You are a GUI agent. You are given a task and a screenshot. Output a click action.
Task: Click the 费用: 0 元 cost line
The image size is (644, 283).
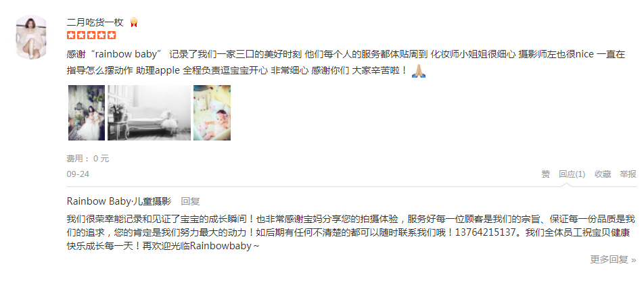88,159
